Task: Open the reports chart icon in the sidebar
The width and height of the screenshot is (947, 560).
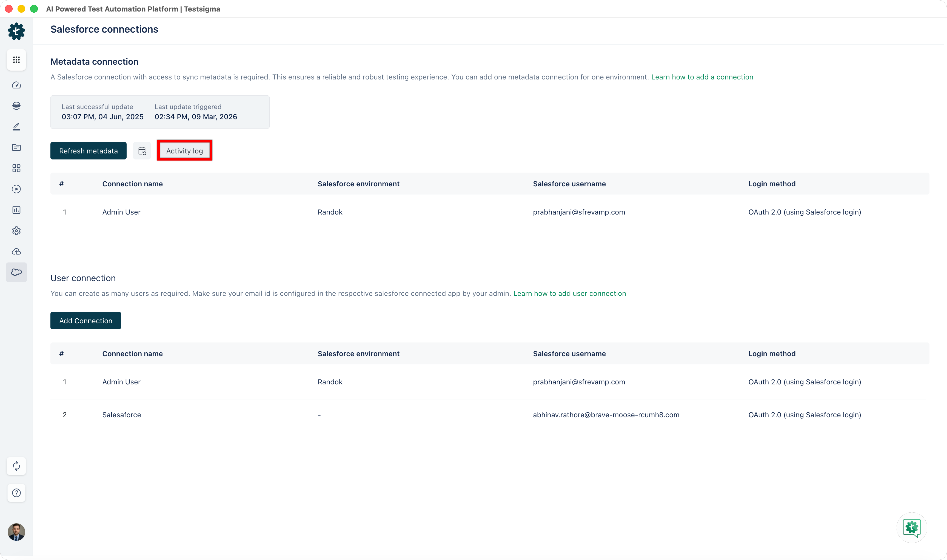Action: [16, 210]
